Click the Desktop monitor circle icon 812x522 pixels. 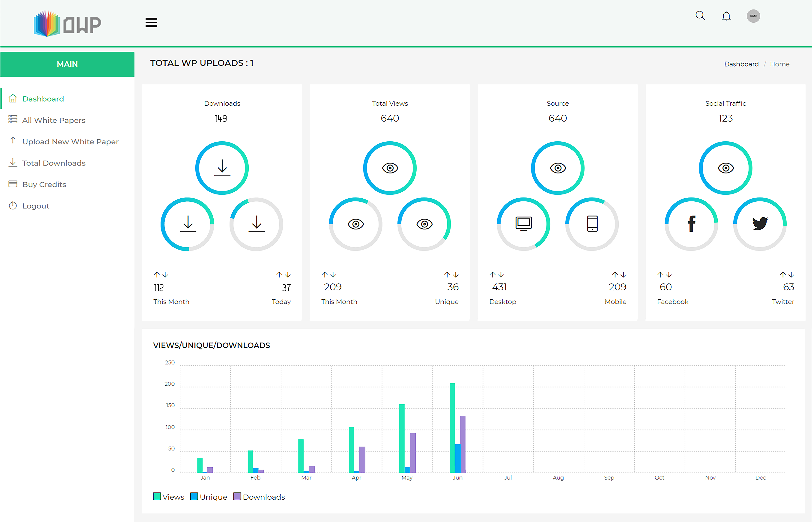tap(523, 224)
